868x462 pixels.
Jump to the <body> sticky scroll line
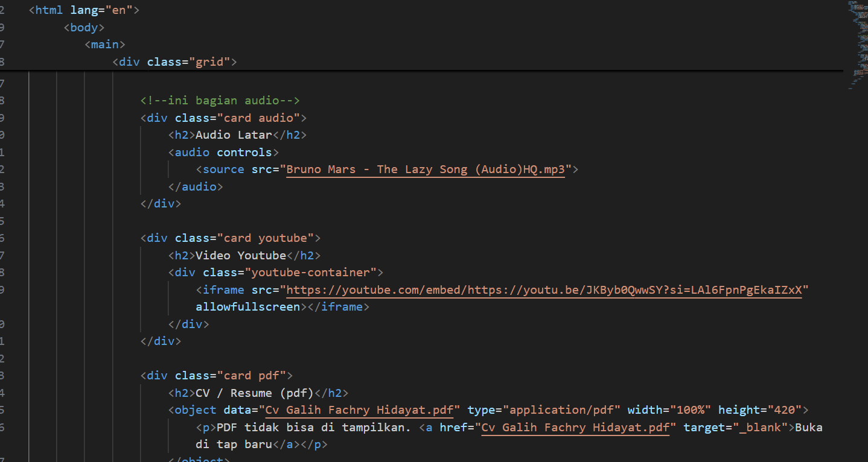tap(84, 27)
